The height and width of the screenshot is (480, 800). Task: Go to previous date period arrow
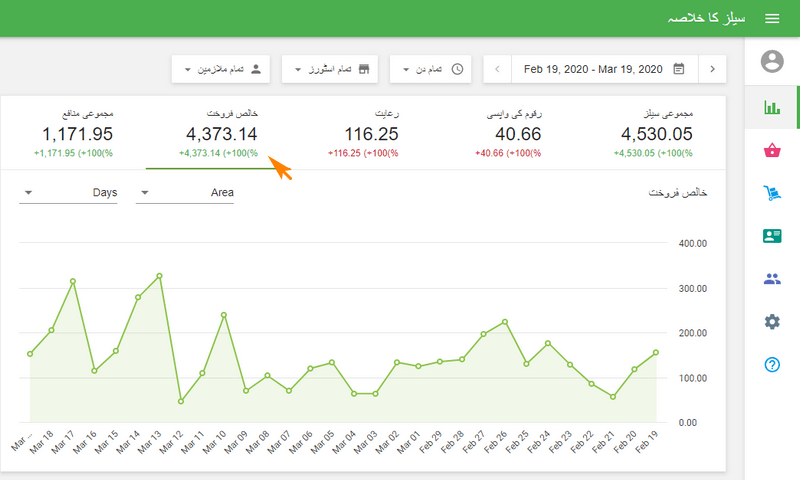coord(497,69)
